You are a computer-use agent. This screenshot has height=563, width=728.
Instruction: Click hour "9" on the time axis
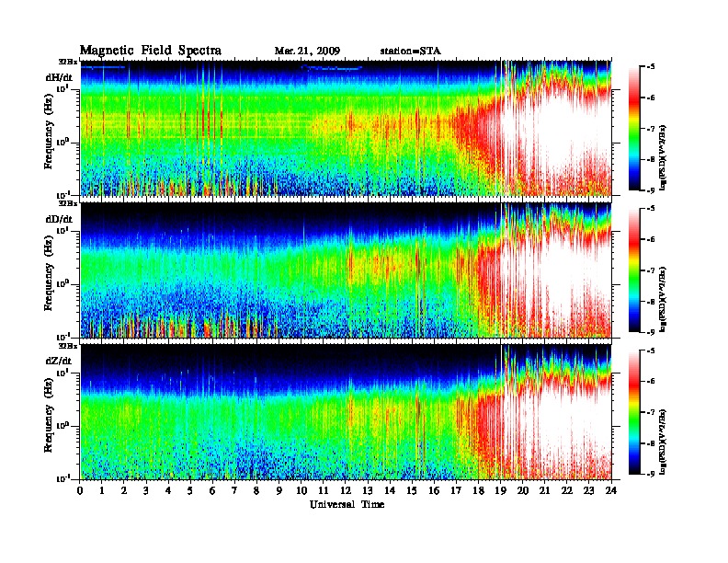tap(279, 491)
